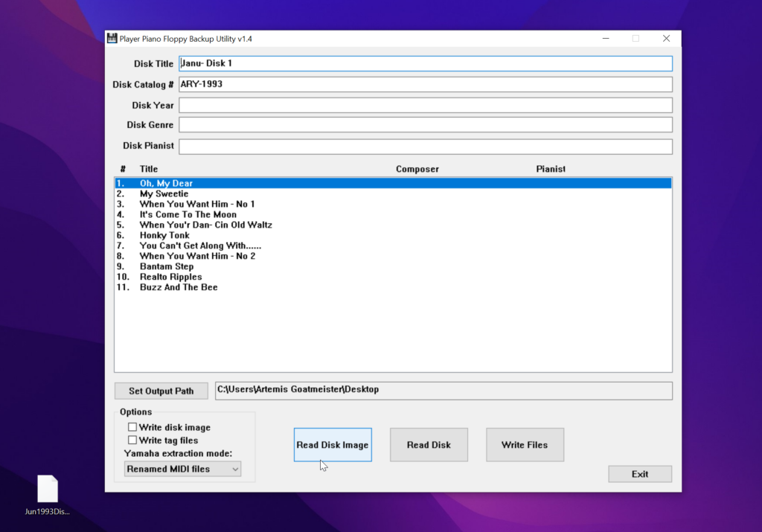Open the Yamaha extraction mode dropdown
Image resolution: width=762 pixels, height=532 pixels.
234,469
